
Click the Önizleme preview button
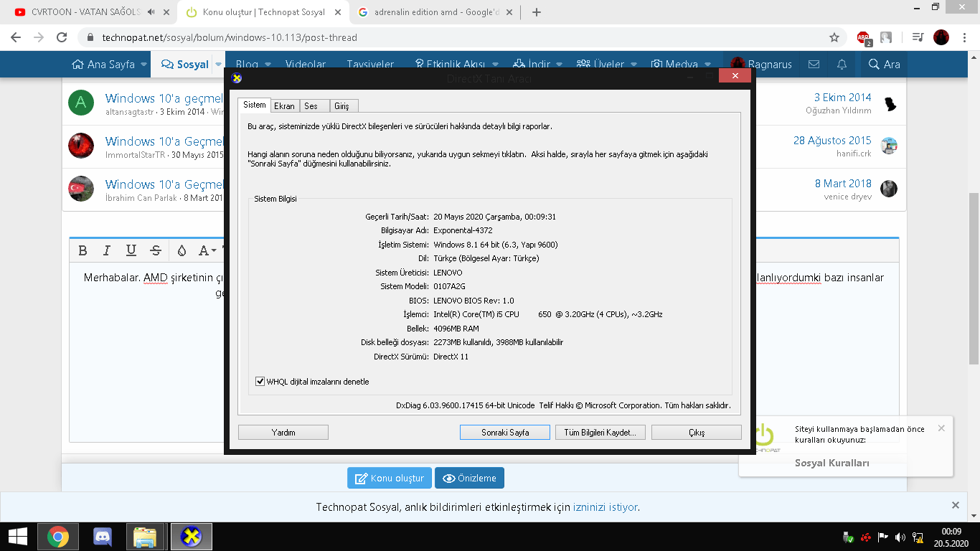[x=469, y=478]
